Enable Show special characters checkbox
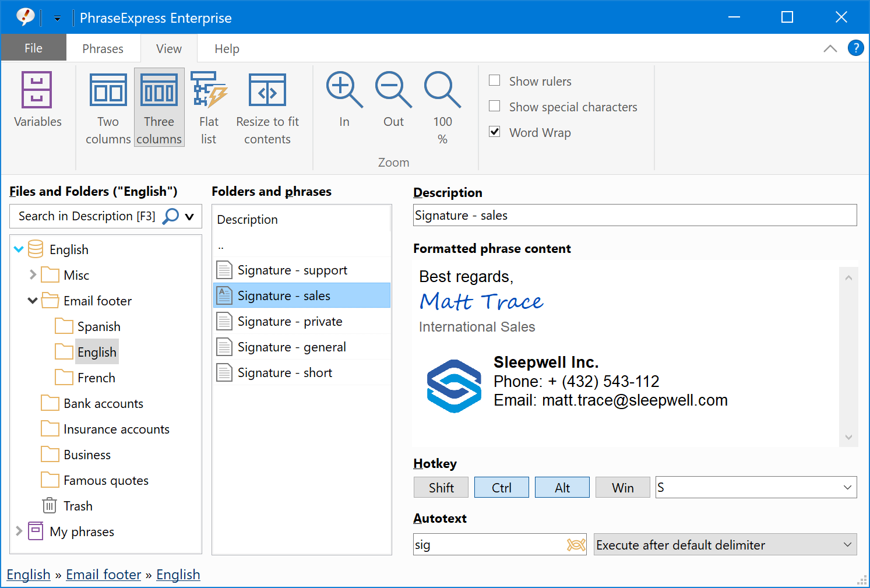The image size is (870, 588). [x=495, y=106]
